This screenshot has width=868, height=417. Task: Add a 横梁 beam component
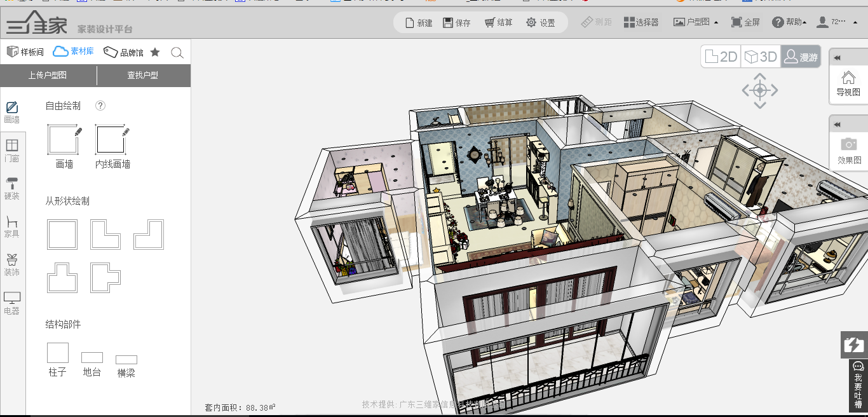click(126, 367)
